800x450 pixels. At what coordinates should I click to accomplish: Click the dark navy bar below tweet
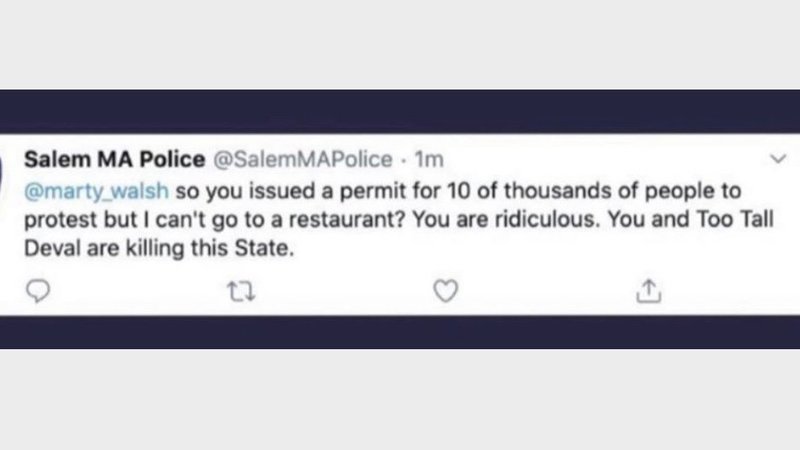tap(400, 332)
